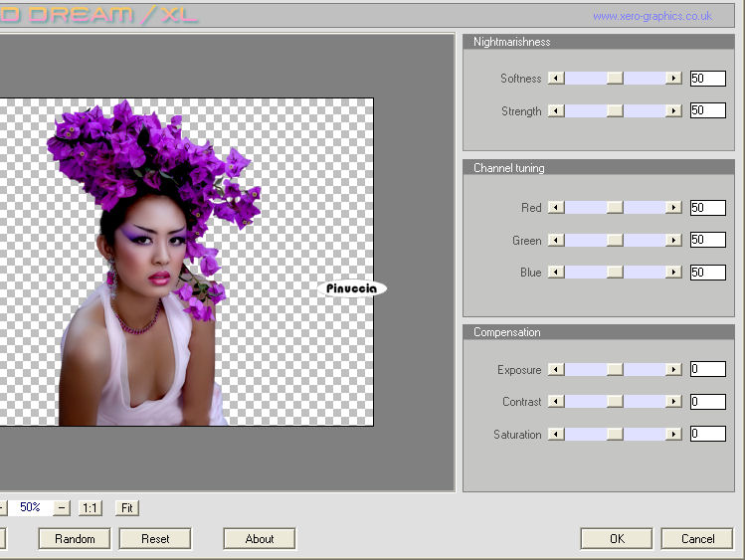The width and height of the screenshot is (745, 560).
Task: Decrease Red channel using left arrow
Action: pyautogui.click(x=556, y=208)
